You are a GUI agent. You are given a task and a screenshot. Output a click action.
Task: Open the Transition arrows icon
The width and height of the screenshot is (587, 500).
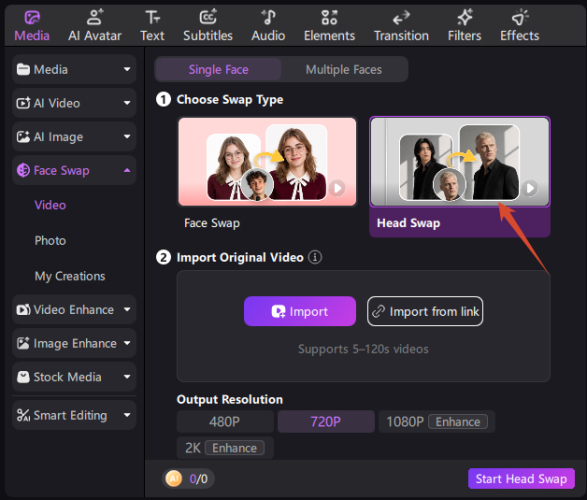point(401,18)
